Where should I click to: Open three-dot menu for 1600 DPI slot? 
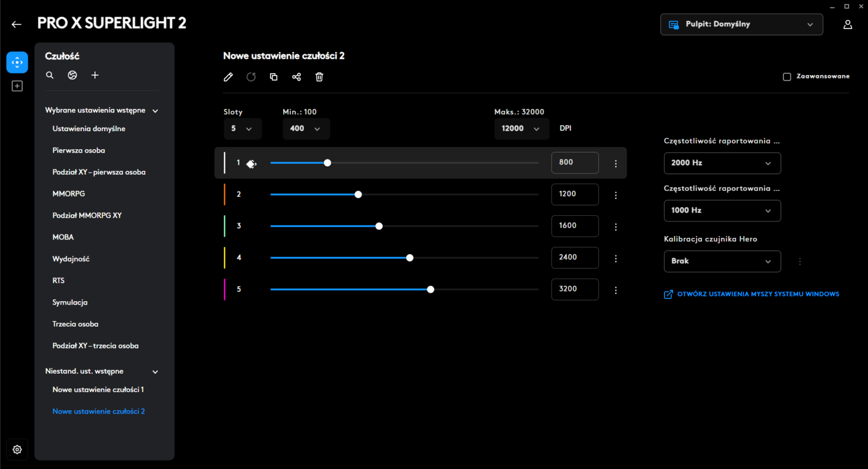[616, 227]
